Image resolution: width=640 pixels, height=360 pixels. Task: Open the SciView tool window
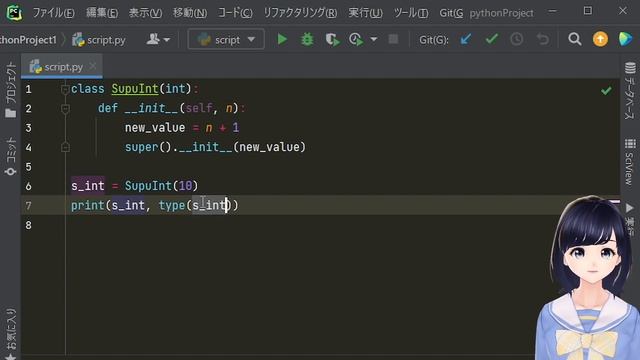(630, 162)
